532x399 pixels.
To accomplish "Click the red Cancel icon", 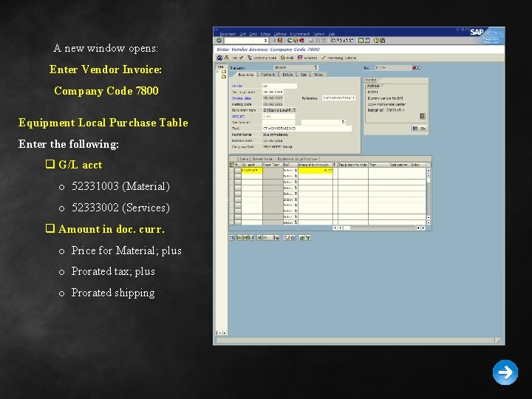I will pyautogui.click(x=301, y=41).
